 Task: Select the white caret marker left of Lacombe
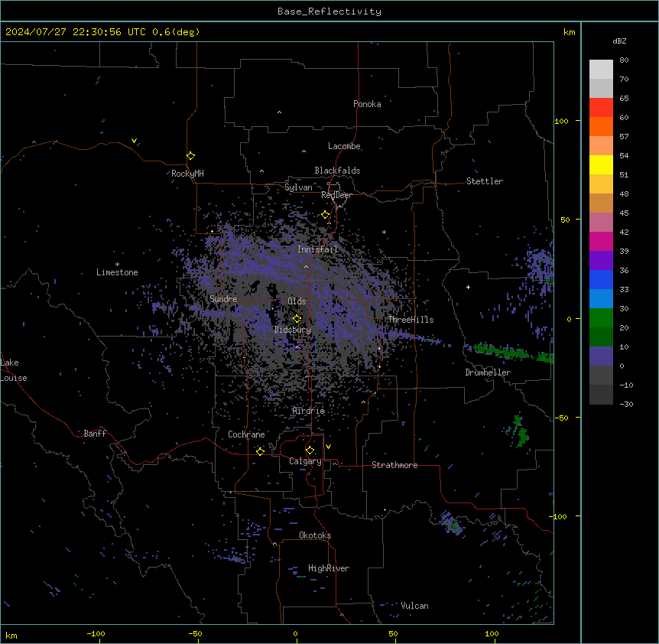[x=304, y=151]
